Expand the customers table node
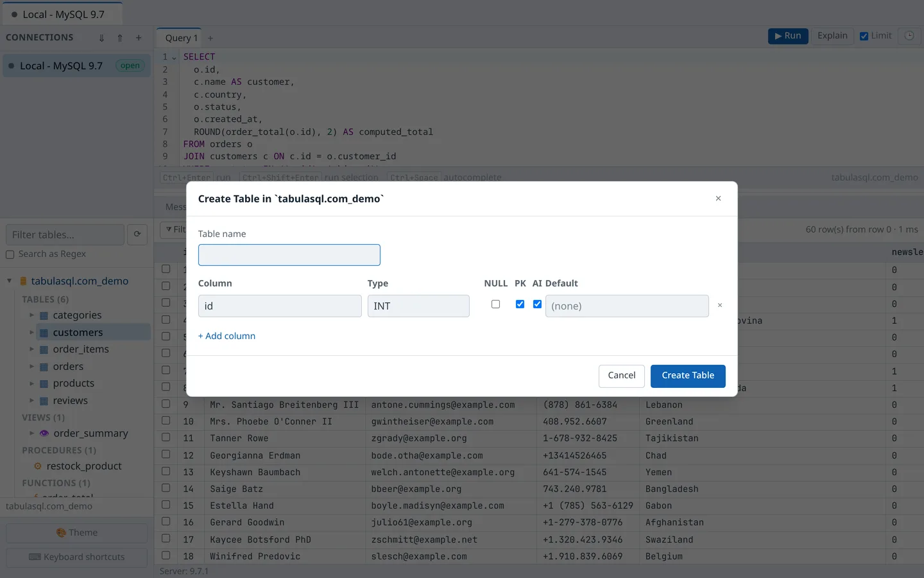This screenshot has height=578, width=924. (x=31, y=333)
